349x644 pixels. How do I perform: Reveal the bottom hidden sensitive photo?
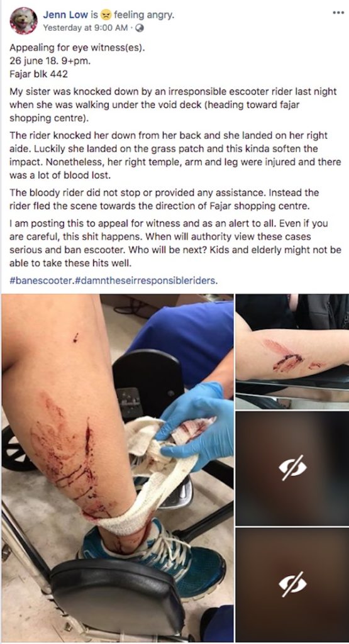coord(292,584)
